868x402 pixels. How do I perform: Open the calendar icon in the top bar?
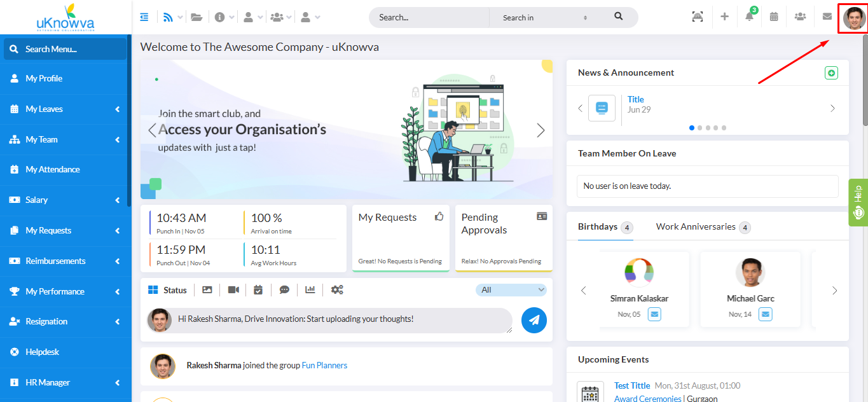pos(774,17)
